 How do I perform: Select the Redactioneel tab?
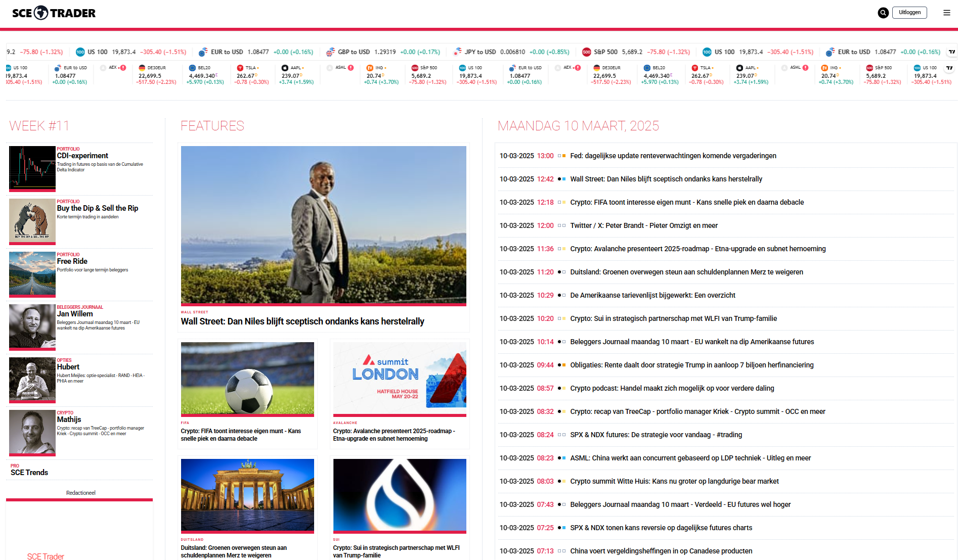(x=80, y=493)
